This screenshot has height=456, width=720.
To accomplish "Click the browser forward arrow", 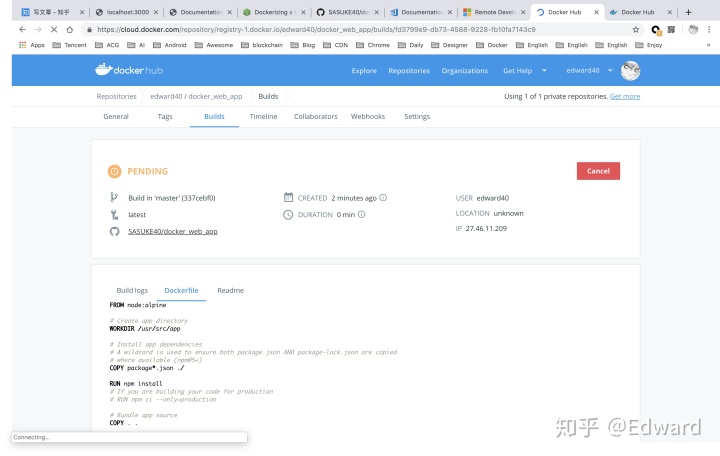I will point(38,29).
